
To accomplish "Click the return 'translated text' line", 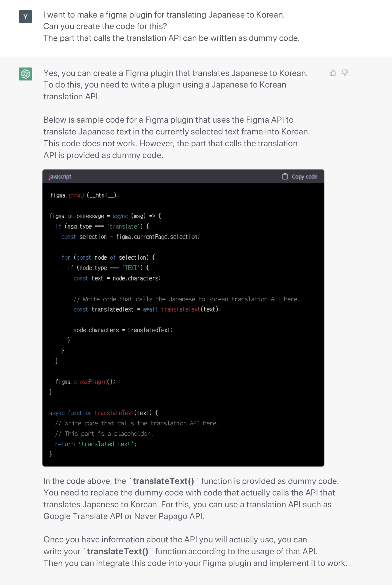I will coord(96,444).
